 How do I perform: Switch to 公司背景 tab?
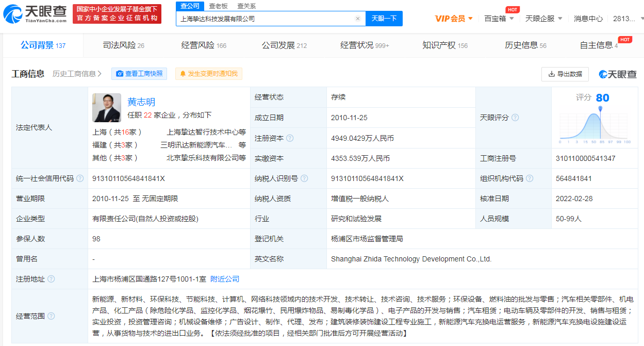click(x=43, y=45)
